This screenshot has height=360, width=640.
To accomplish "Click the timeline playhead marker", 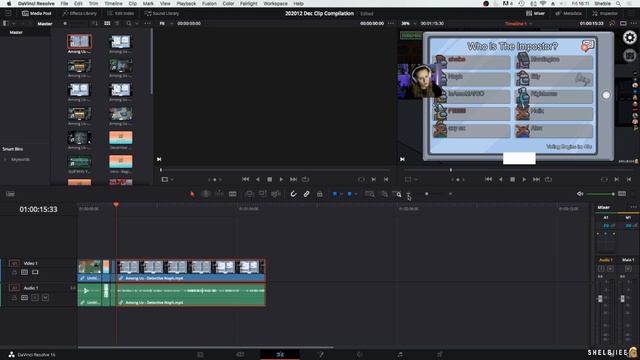I will click(116, 204).
